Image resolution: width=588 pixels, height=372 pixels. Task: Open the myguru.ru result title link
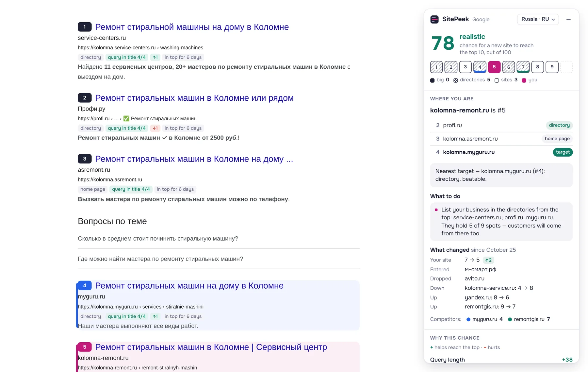(x=189, y=285)
